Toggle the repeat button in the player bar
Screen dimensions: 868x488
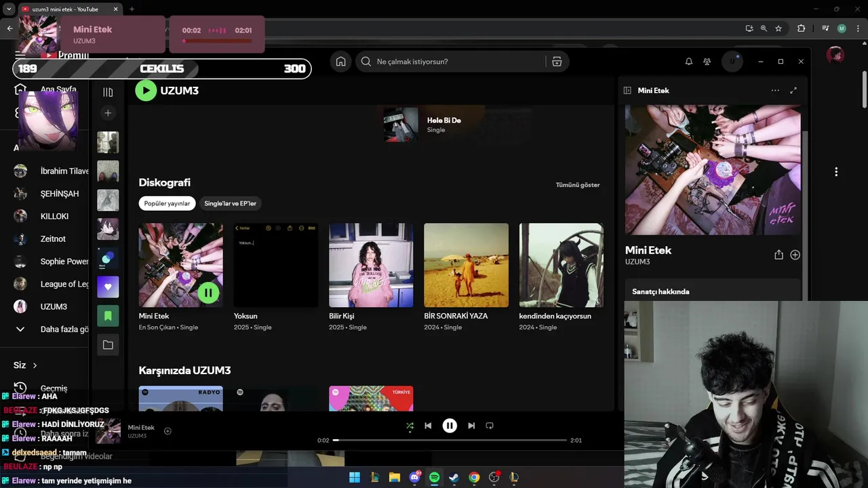490,426
